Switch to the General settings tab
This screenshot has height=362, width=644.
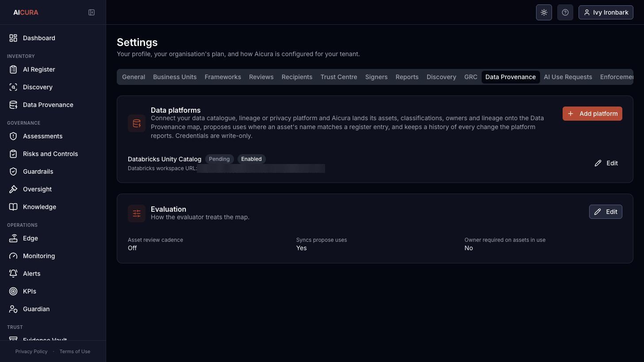click(134, 77)
